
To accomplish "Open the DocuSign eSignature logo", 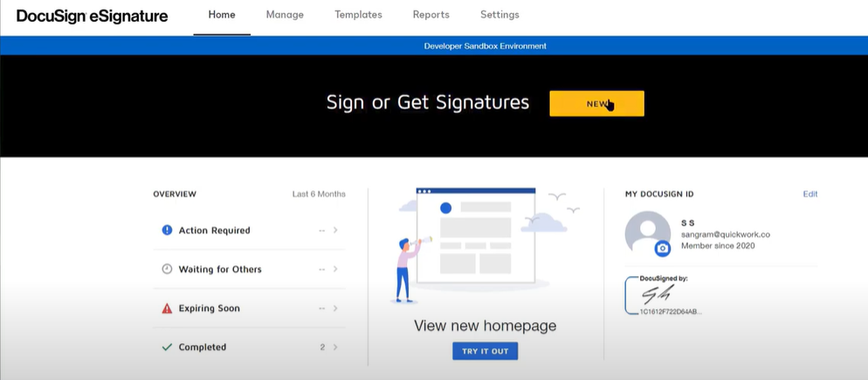I will pos(92,16).
